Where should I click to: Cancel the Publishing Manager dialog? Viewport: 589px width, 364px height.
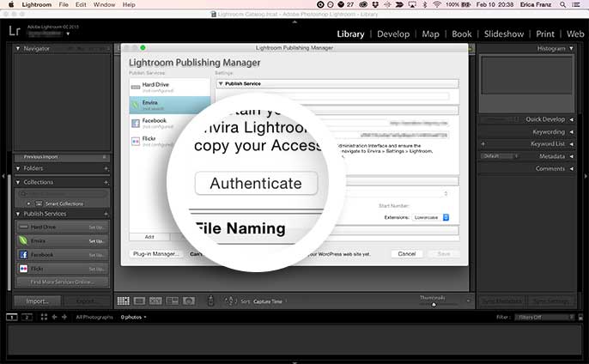[406, 254]
